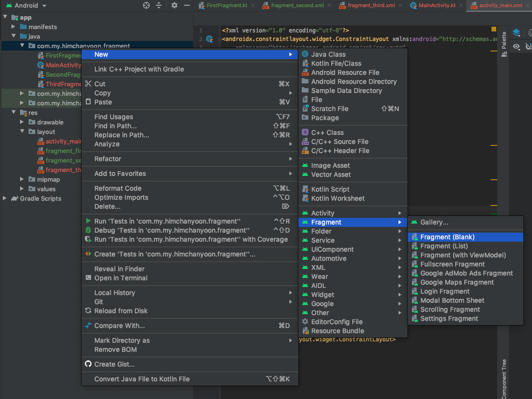532x399 pixels.
Task: Expand the mipmap folder
Action: 22,179
